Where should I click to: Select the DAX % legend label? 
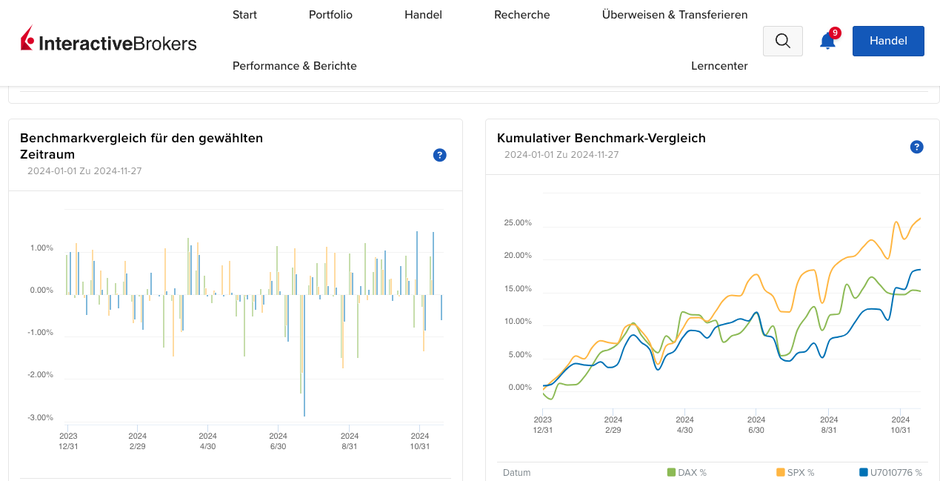coord(692,473)
